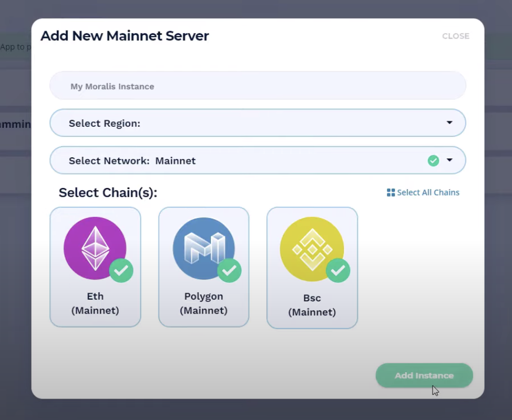Click the Add New Mainnet Server title

(125, 35)
